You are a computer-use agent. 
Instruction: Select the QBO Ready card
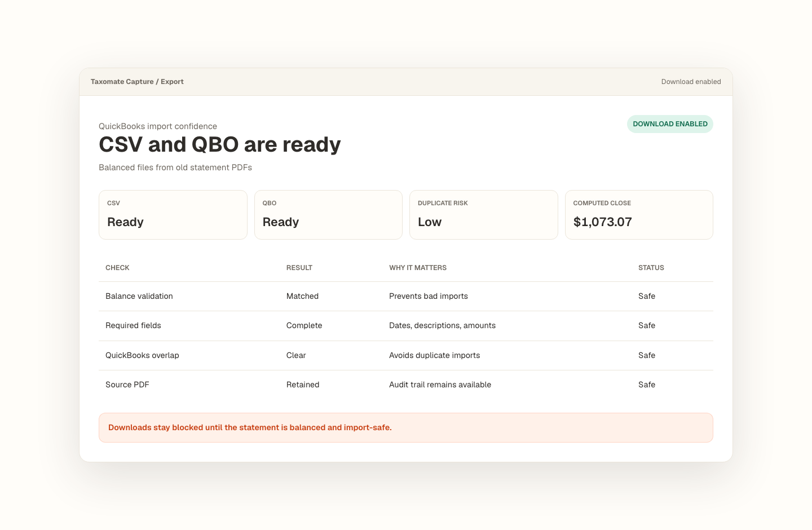[328, 215]
